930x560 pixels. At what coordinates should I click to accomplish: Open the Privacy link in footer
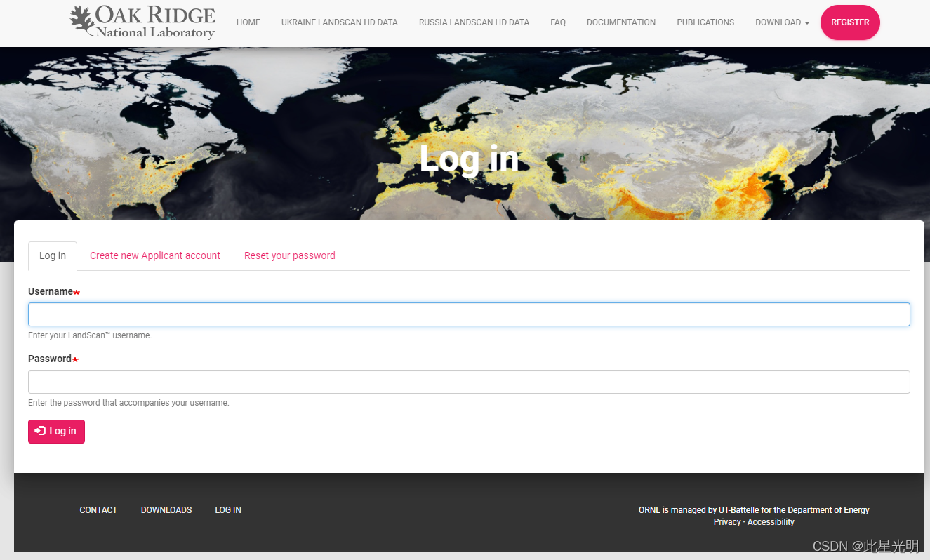coord(727,522)
